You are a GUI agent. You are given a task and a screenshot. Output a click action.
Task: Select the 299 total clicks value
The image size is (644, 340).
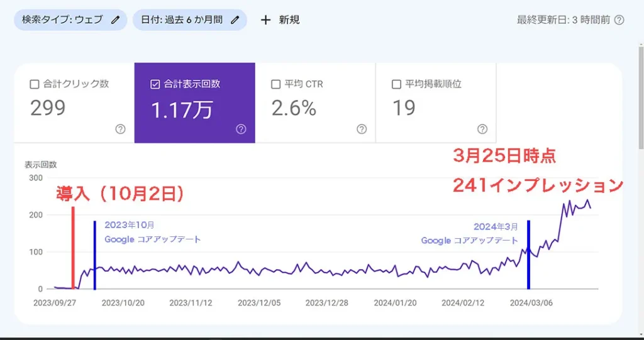click(x=48, y=108)
